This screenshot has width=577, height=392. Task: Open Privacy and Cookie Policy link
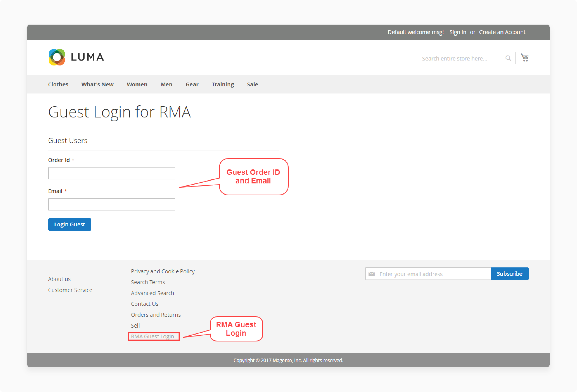(163, 271)
